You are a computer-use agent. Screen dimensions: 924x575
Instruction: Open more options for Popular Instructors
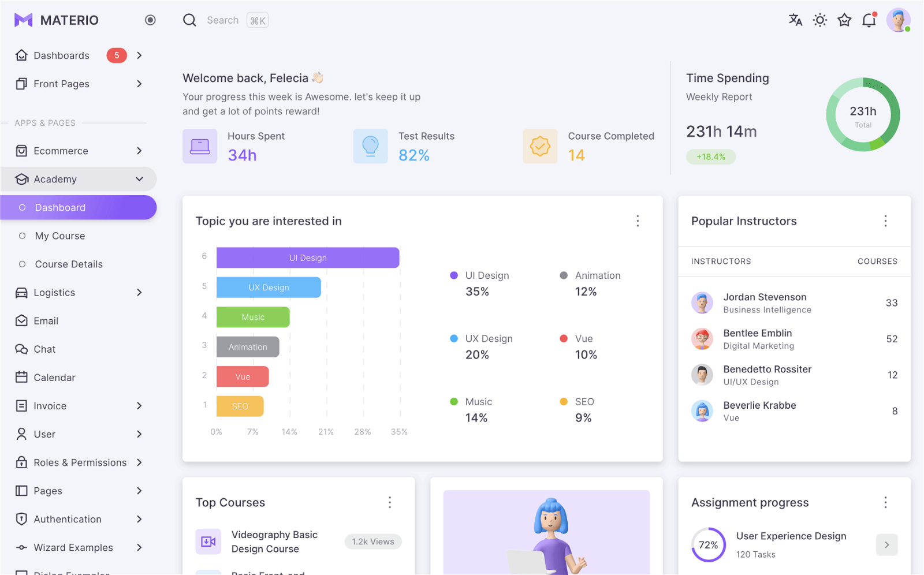tap(885, 221)
